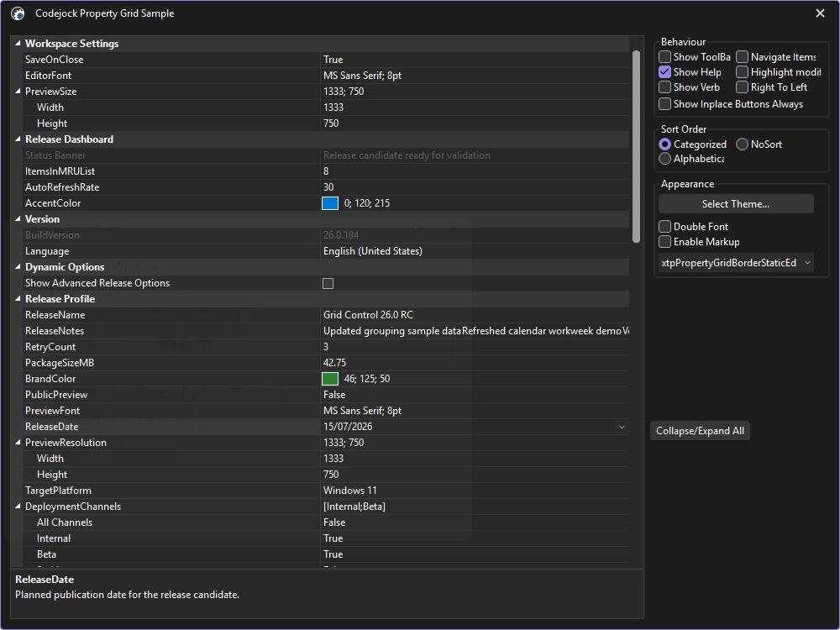Click the AccentColor blue swatch
Screen dimensions: 840x630
[330, 203]
